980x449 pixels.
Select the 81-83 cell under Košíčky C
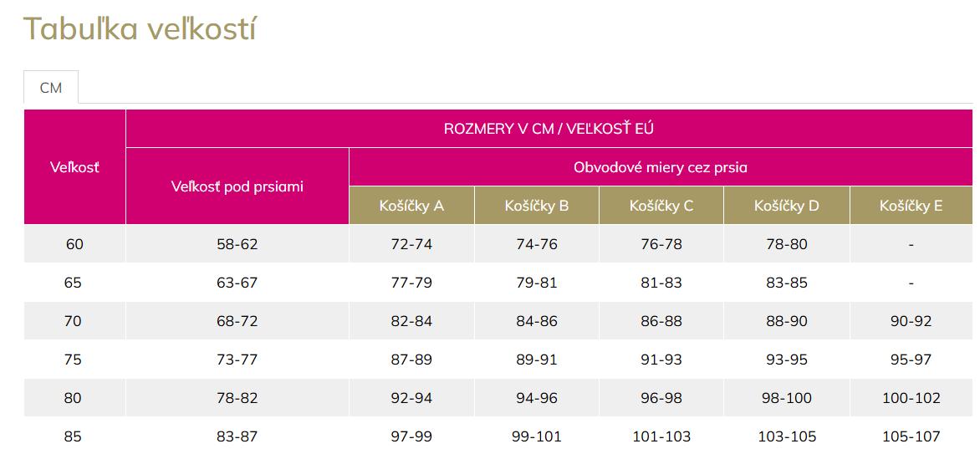pos(661,283)
